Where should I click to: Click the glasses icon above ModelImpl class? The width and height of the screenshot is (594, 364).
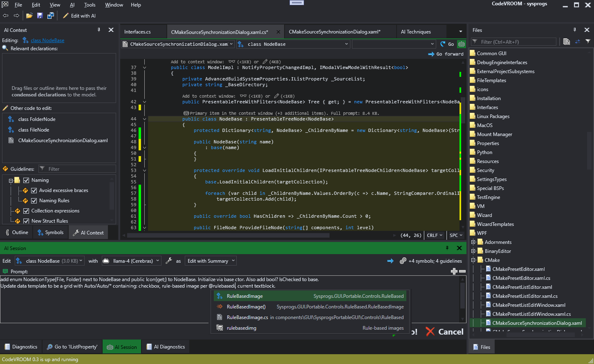tap(231, 62)
